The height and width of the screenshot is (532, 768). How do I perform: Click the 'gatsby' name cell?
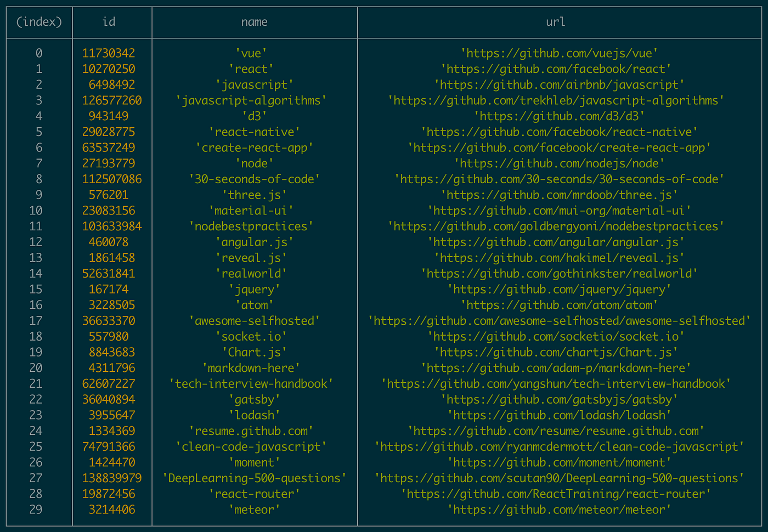[x=254, y=399]
